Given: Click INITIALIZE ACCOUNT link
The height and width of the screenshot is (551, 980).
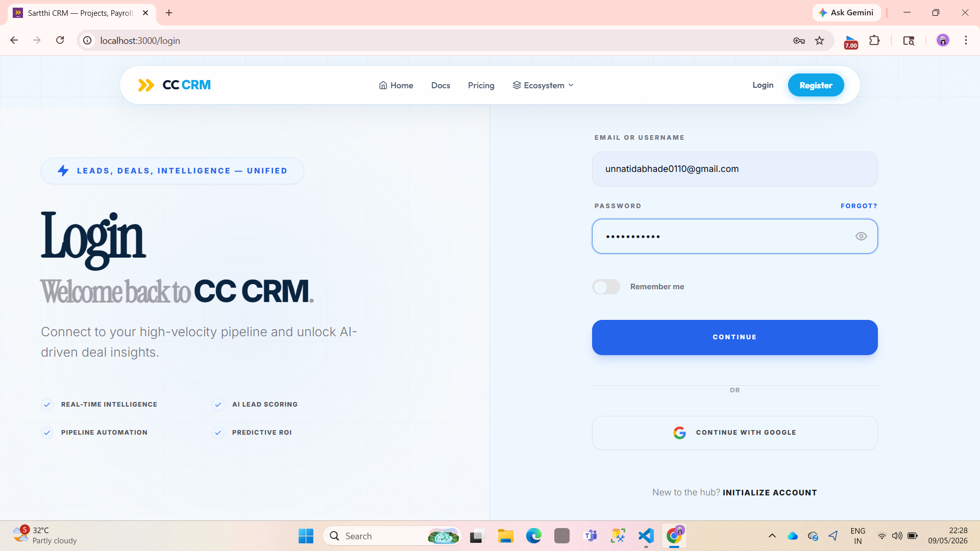Looking at the screenshot, I should pos(770,493).
